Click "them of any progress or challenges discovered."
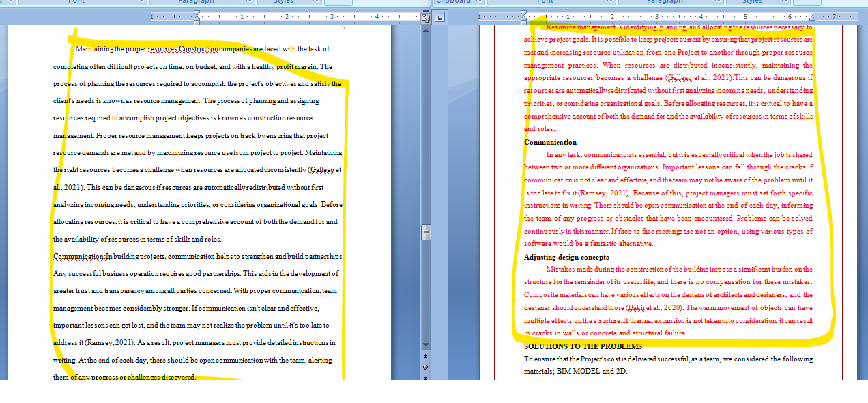The image size is (868, 403). coord(124,377)
